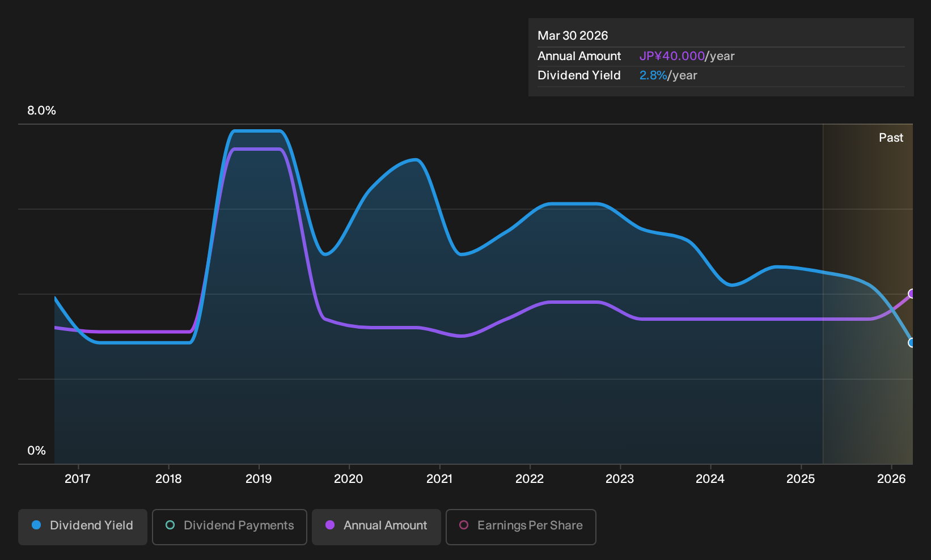This screenshot has height=560, width=931.
Task: Toggle the Dividend Yield legend series
Action: (x=83, y=527)
